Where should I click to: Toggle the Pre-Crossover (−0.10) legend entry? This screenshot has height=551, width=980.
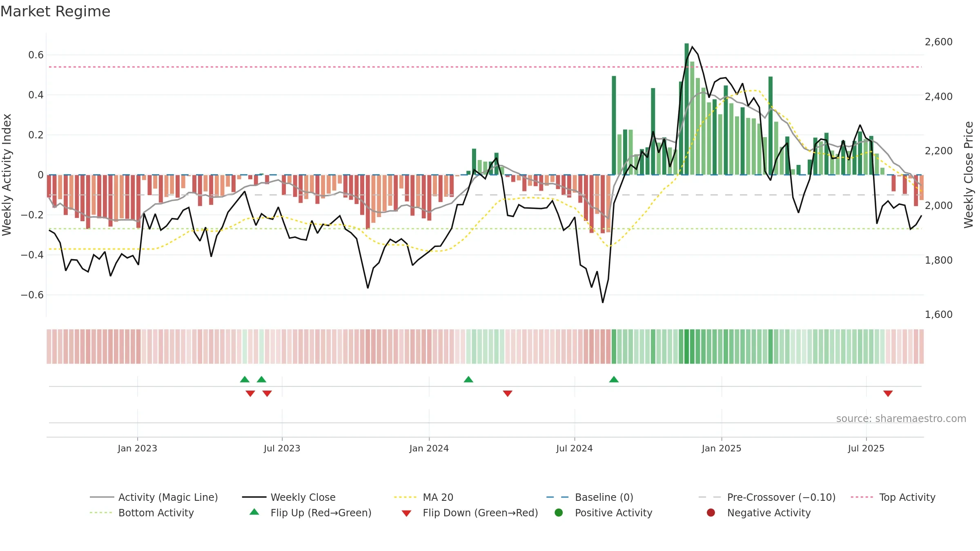coord(767,497)
